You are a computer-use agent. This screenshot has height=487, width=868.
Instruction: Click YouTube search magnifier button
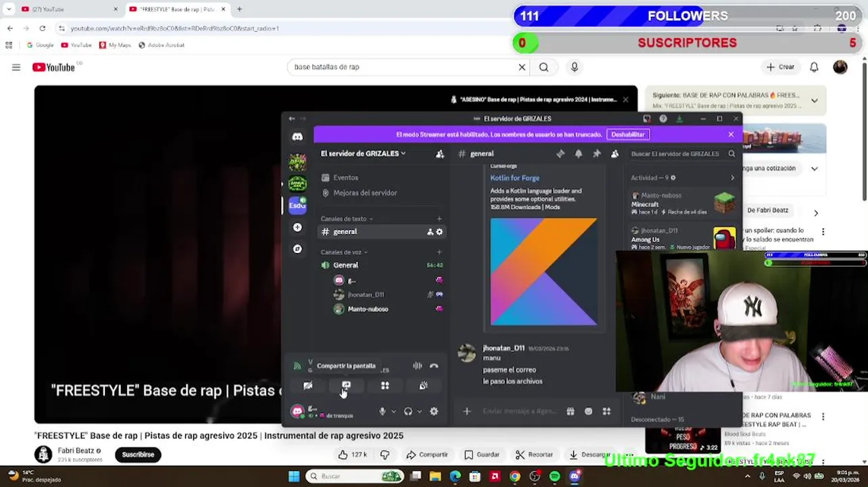tap(544, 67)
